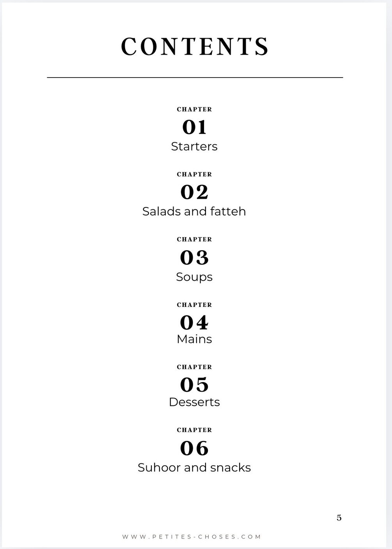The image size is (392, 549).
Task: Click chapter number 05
Action: point(194,385)
